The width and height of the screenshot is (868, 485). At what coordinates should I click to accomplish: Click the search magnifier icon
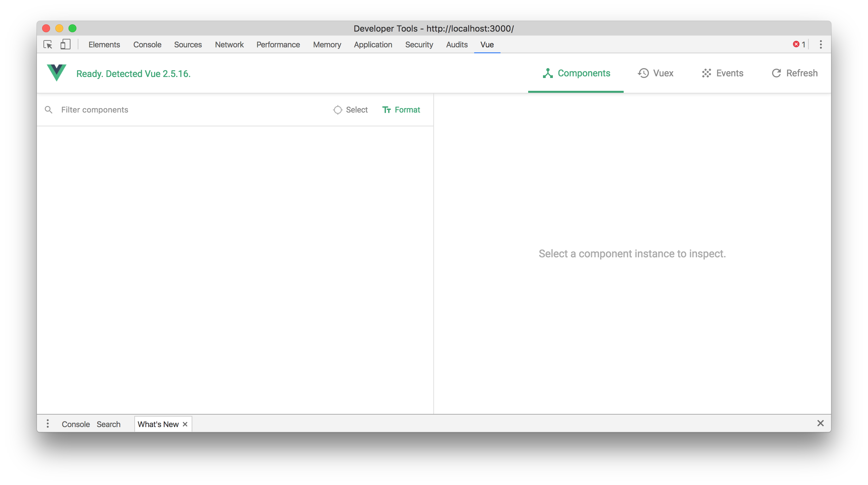coord(48,110)
